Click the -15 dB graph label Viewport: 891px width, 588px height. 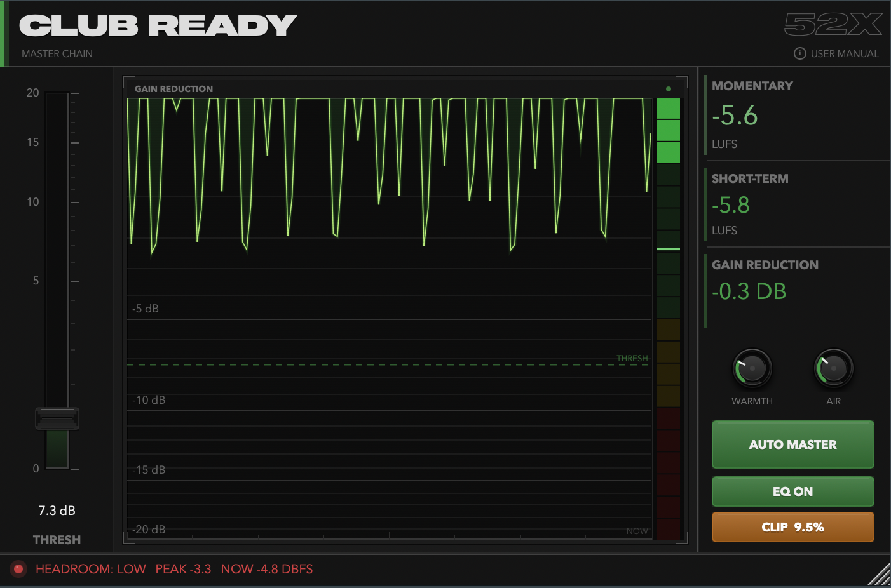point(149,470)
